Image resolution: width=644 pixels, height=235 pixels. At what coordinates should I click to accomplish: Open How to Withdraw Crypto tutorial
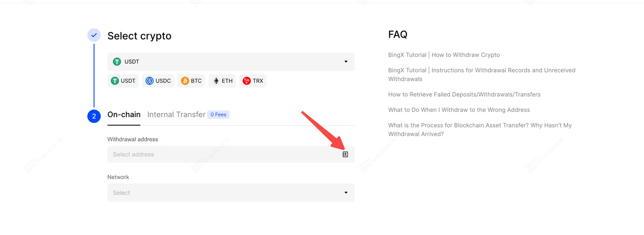pos(444,55)
